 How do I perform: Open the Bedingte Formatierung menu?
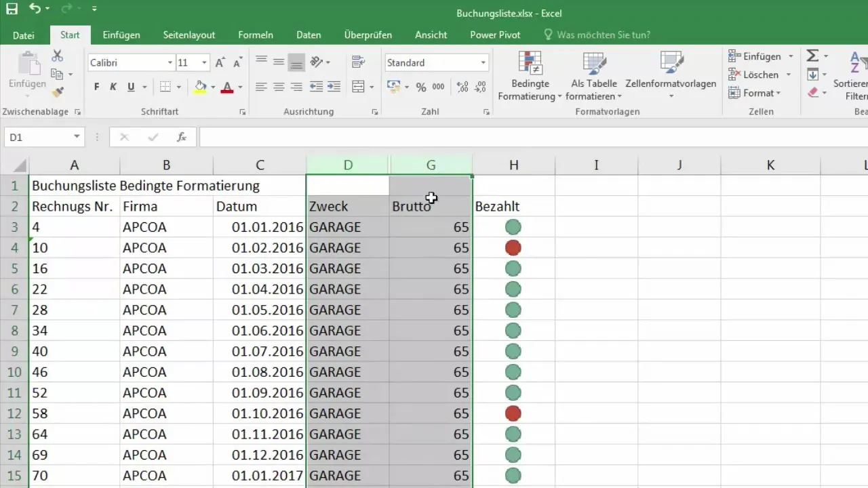pyautogui.click(x=530, y=76)
